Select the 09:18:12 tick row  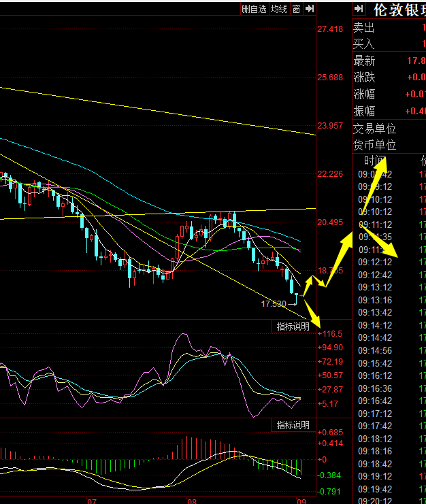[x=389, y=439]
